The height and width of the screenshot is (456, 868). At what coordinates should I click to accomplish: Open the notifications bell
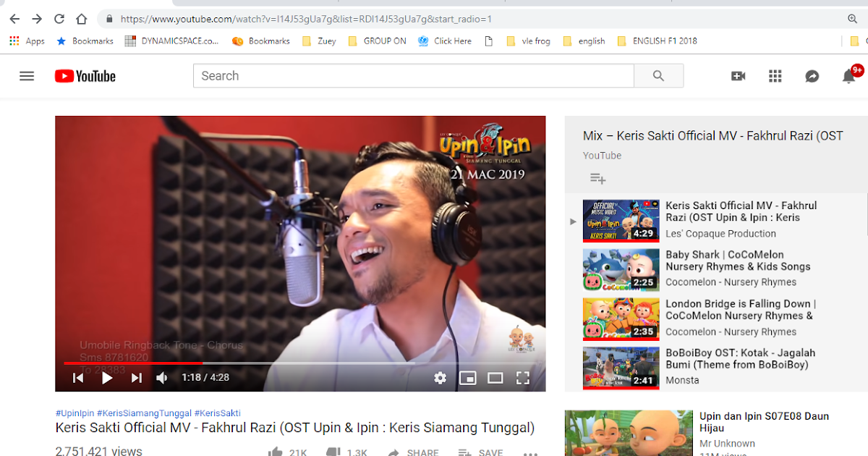pos(849,76)
